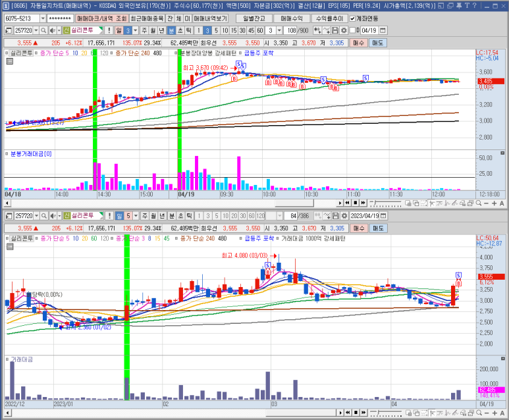Image resolution: width=509 pixels, height=420 pixels.
Task: Select the 60-minute interval button in upper toolbar
Action: pyautogui.click(x=260, y=30)
